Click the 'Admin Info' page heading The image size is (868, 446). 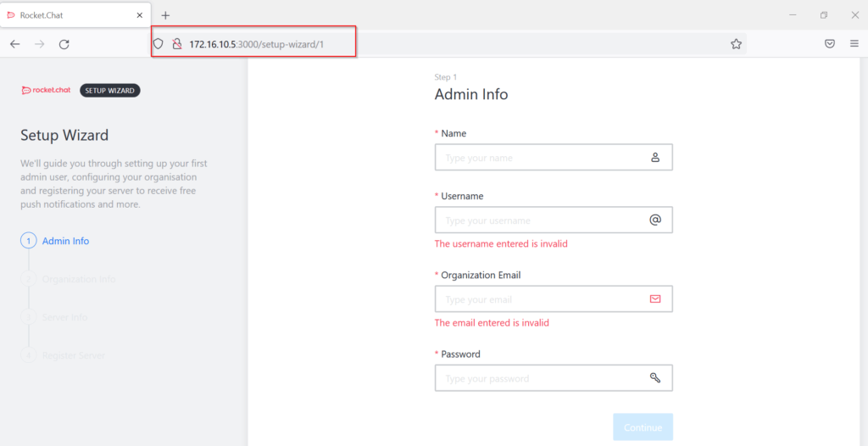471,94
